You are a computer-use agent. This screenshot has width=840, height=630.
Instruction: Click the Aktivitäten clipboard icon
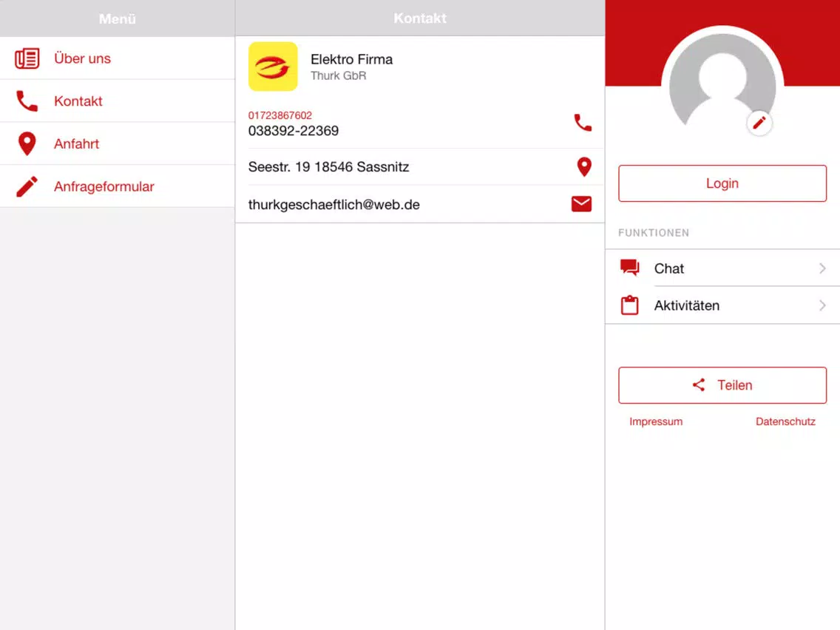pyautogui.click(x=629, y=305)
